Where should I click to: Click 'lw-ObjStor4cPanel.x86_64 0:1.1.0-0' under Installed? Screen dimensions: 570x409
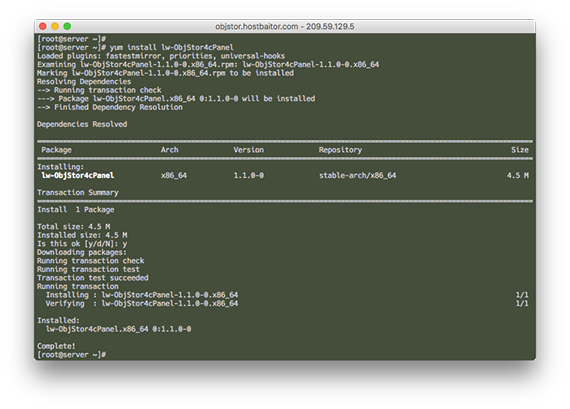[x=119, y=329]
